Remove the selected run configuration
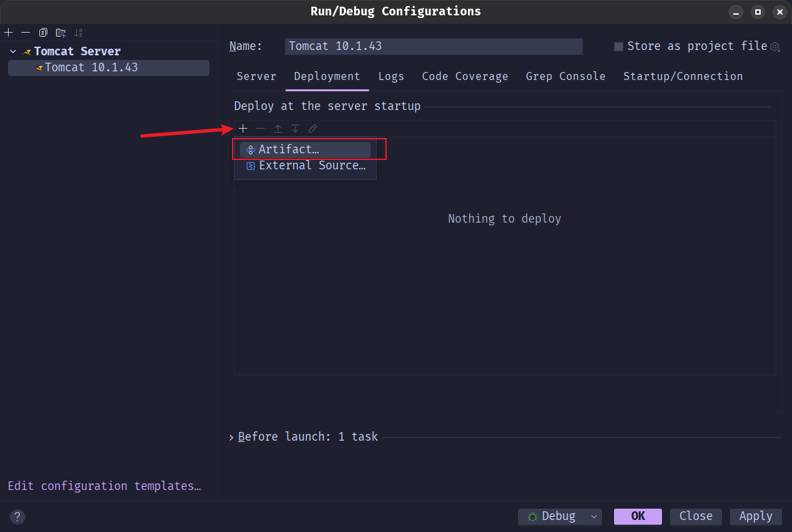 [25, 33]
